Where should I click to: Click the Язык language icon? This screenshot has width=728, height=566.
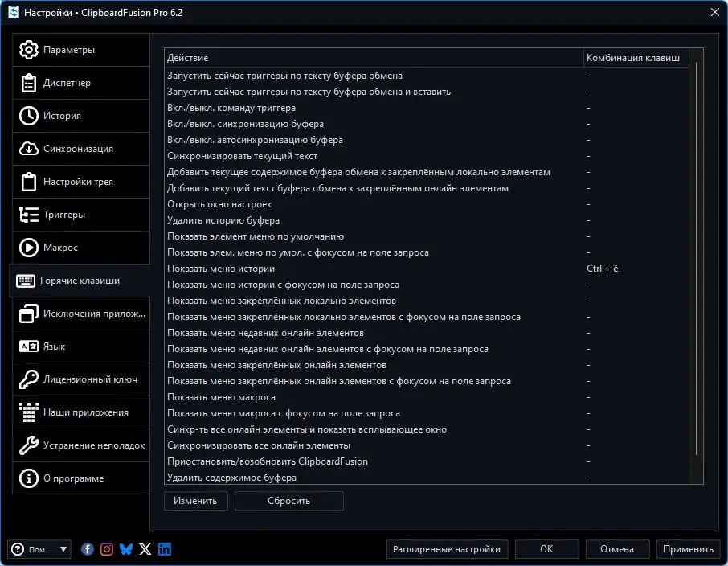coord(28,347)
